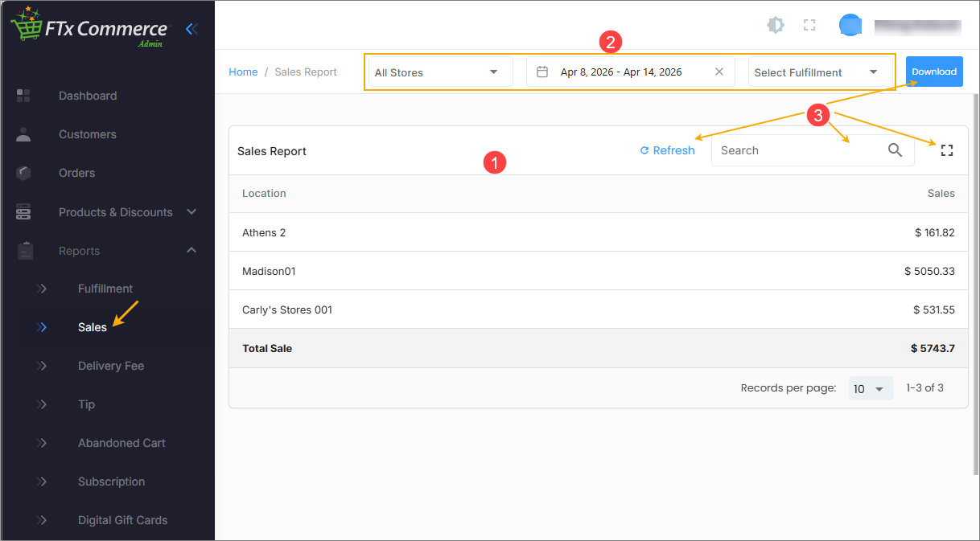Image resolution: width=980 pixels, height=541 pixels.
Task: Expand the Products & Discounts menu
Action: click(x=191, y=212)
